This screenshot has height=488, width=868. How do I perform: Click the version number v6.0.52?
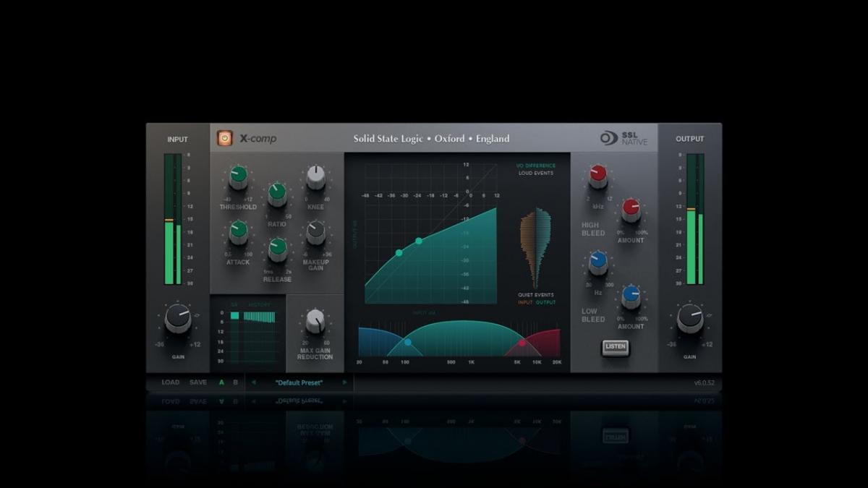pos(704,383)
